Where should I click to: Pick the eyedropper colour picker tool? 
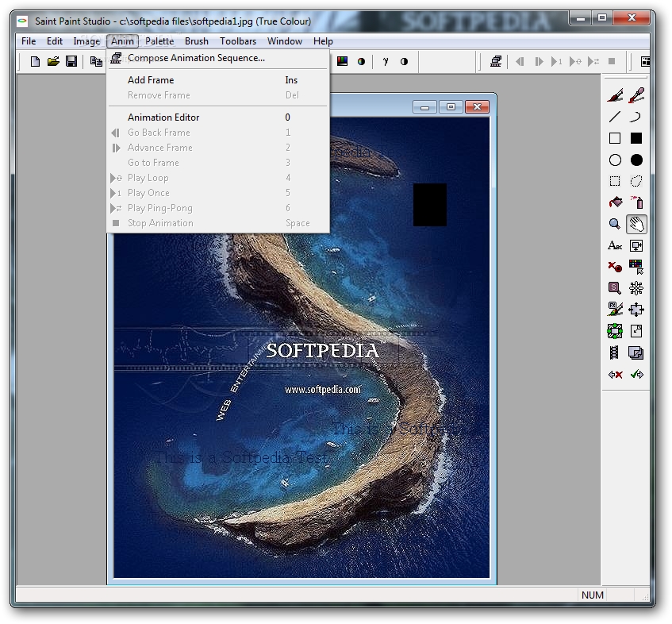[x=636, y=95]
